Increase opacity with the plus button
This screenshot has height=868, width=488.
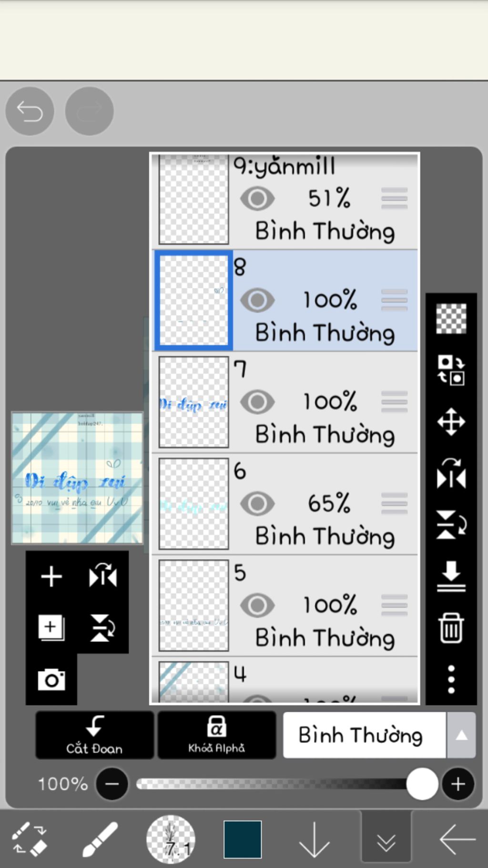pyautogui.click(x=458, y=784)
